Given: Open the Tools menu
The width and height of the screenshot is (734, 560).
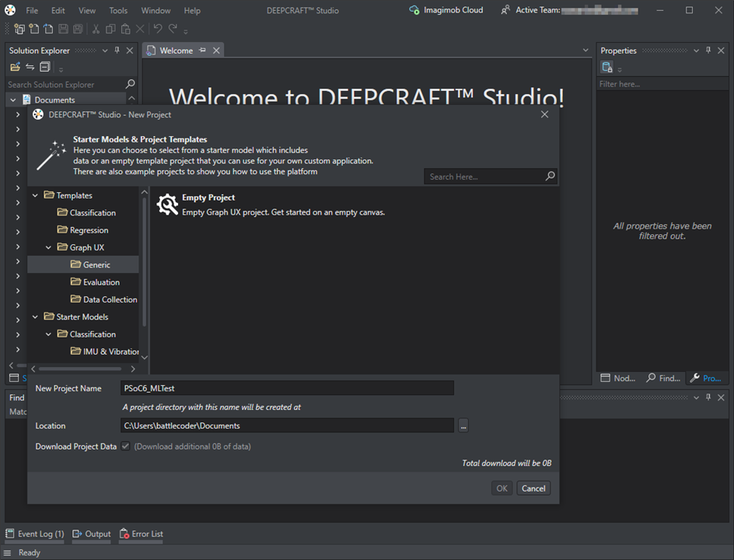Looking at the screenshot, I should [x=118, y=11].
